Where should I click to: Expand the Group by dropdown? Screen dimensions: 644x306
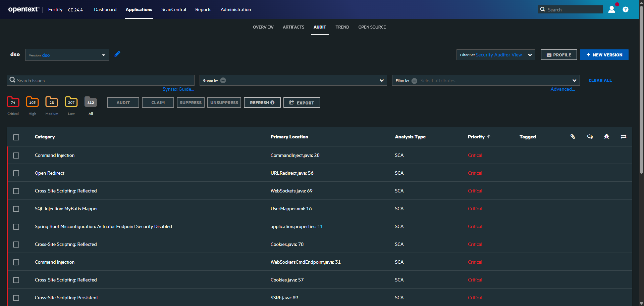293,80
